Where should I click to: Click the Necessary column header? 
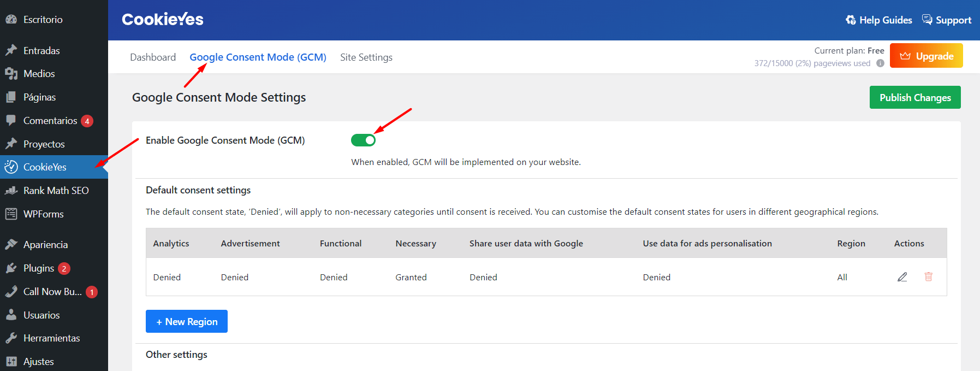point(415,243)
